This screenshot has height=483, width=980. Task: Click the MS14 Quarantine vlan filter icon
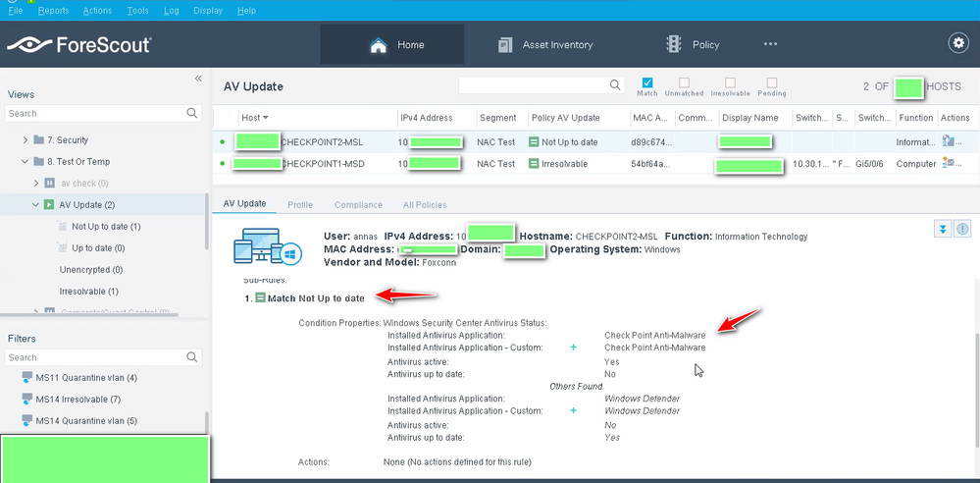pos(26,420)
